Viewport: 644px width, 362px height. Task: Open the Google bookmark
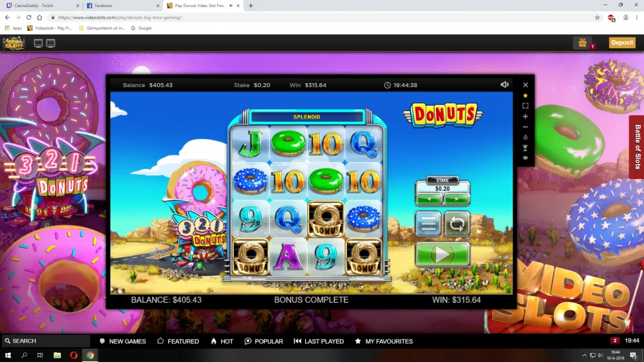tap(141, 28)
